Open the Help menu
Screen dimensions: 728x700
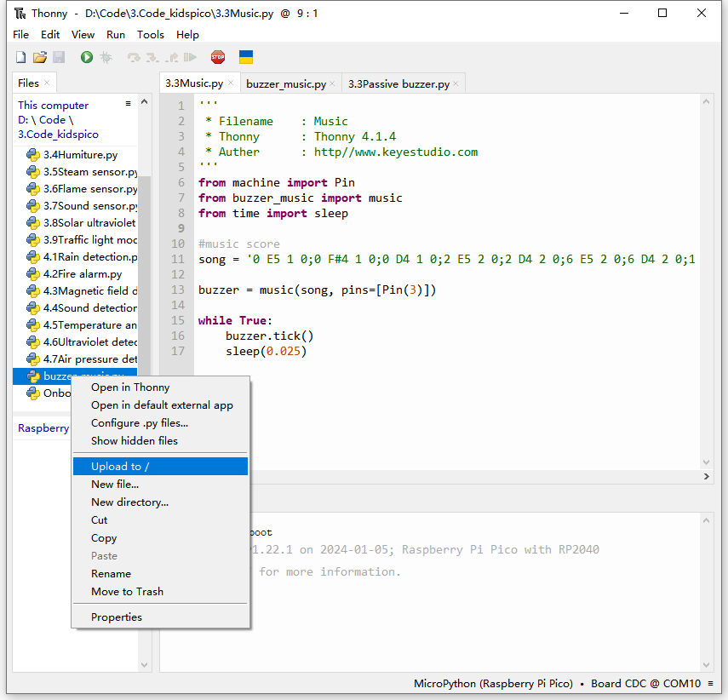tap(187, 35)
